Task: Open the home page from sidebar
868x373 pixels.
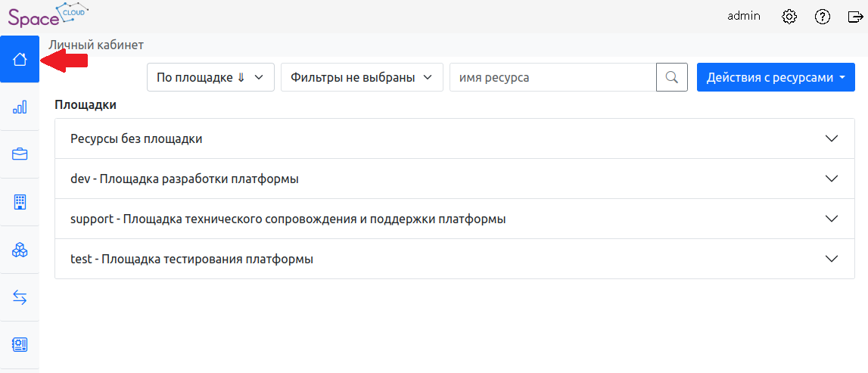Action: coord(20,60)
